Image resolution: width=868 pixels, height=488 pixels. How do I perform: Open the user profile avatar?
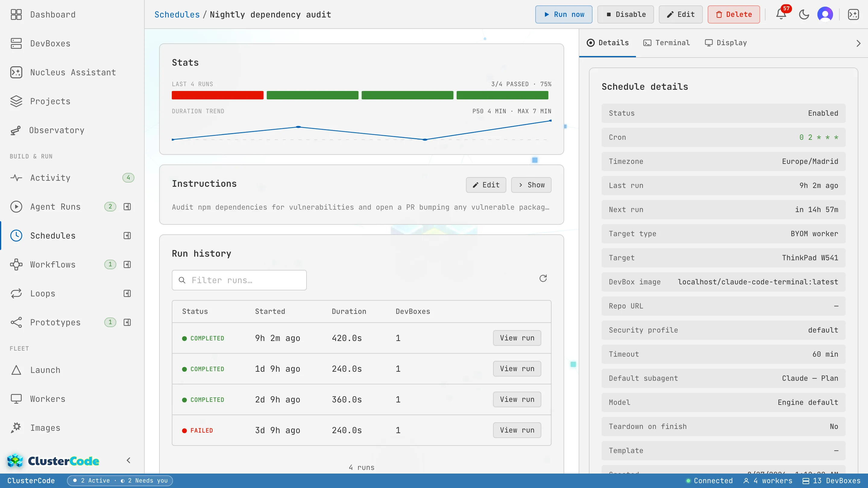pos(825,14)
